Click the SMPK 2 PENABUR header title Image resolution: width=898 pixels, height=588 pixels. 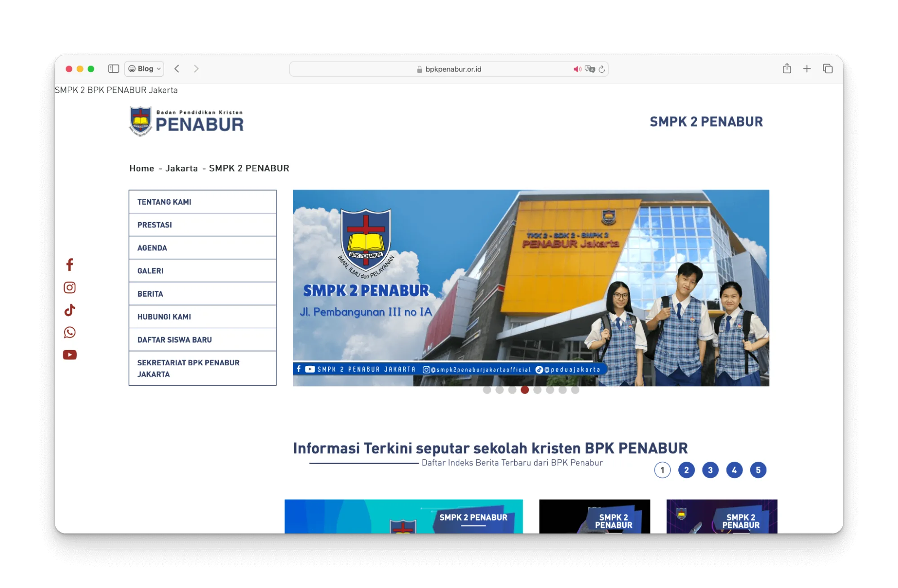(x=706, y=122)
